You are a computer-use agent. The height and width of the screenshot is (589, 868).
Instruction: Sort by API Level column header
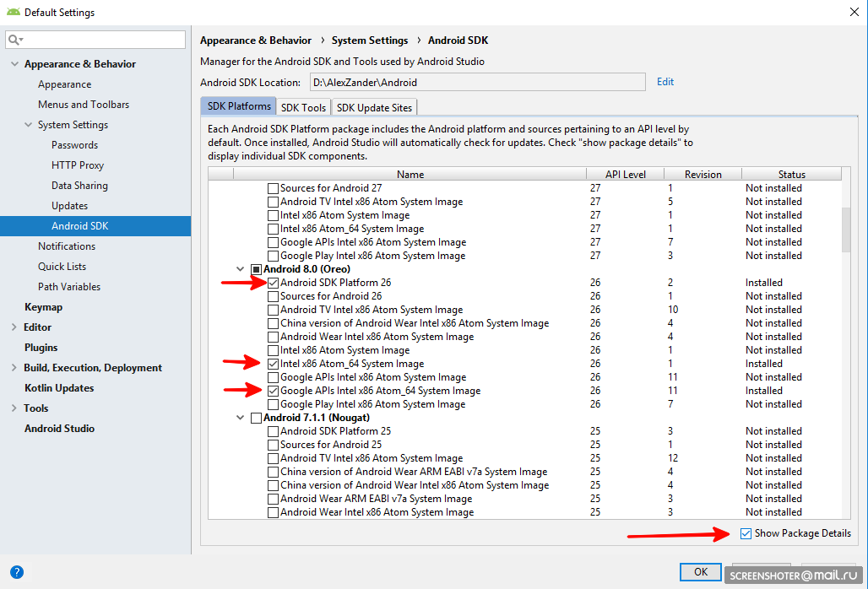pyautogui.click(x=625, y=174)
